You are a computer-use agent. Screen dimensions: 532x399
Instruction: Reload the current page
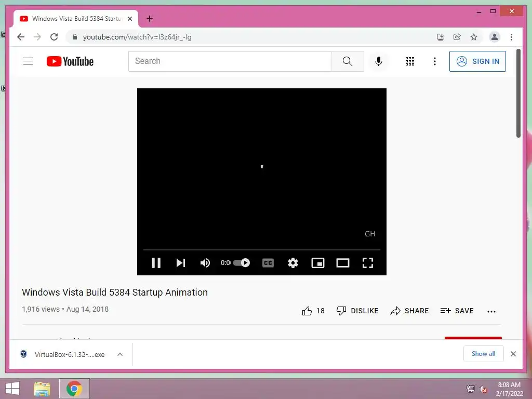(x=54, y=37)
